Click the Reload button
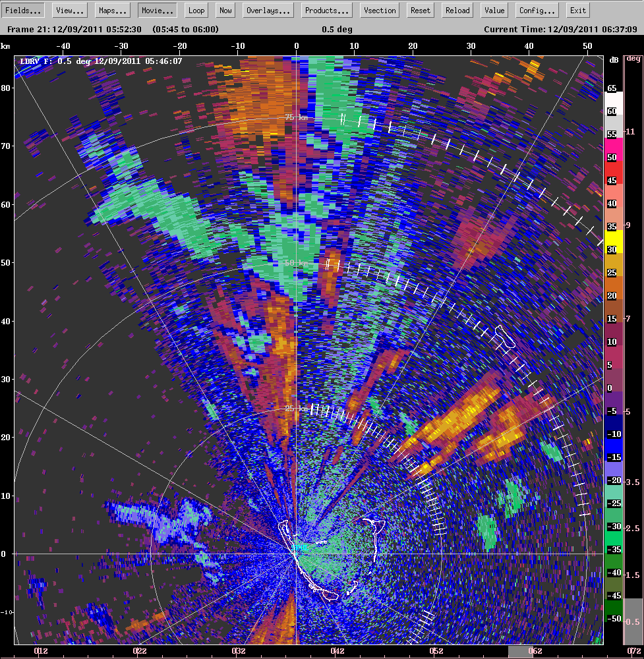Screen dimensions: 644x659 pos(457,11)
